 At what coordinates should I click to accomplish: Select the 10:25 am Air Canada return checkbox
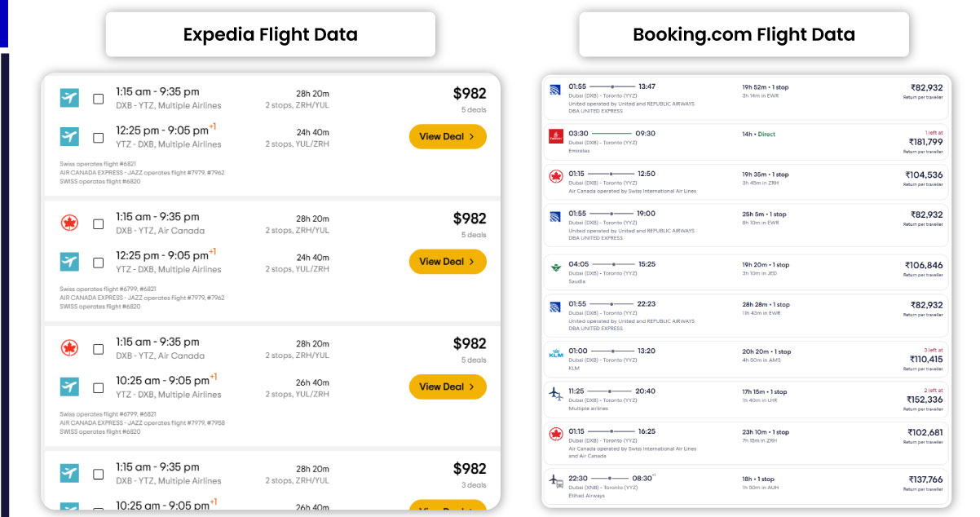coord(97,387)
